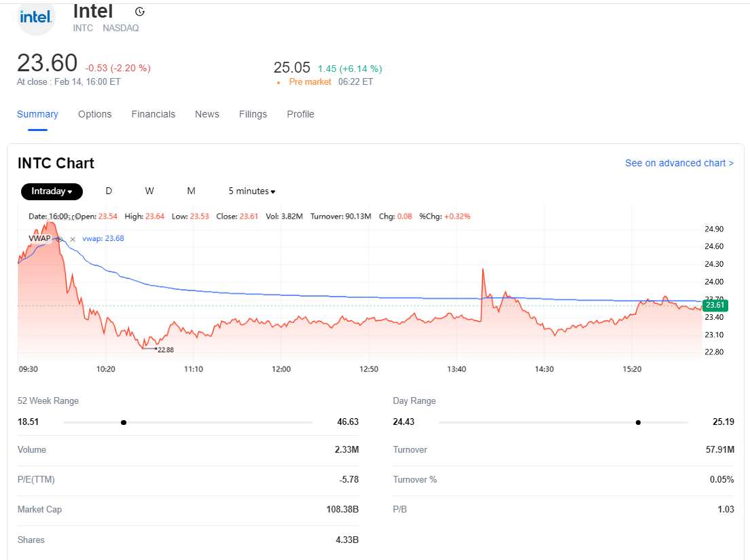Click the Intel logo icon

(x=35, y=18)
